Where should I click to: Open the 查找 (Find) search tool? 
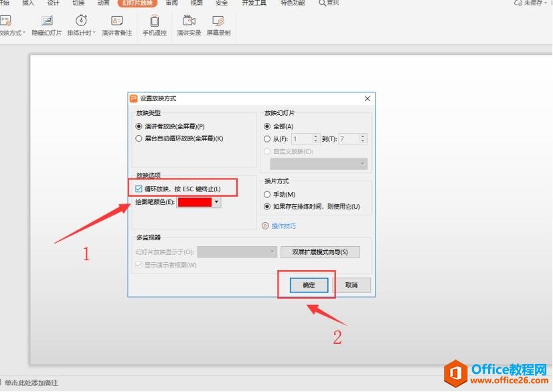330,3
